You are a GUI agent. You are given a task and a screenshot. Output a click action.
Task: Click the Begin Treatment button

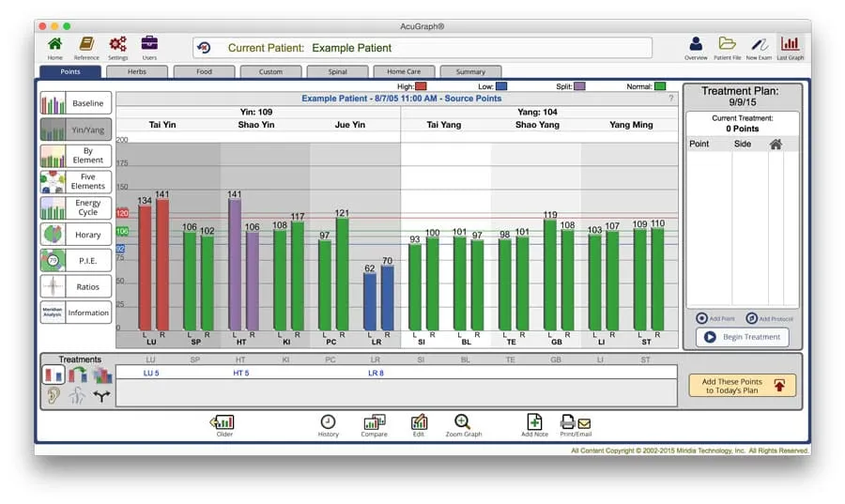(743, 337)
